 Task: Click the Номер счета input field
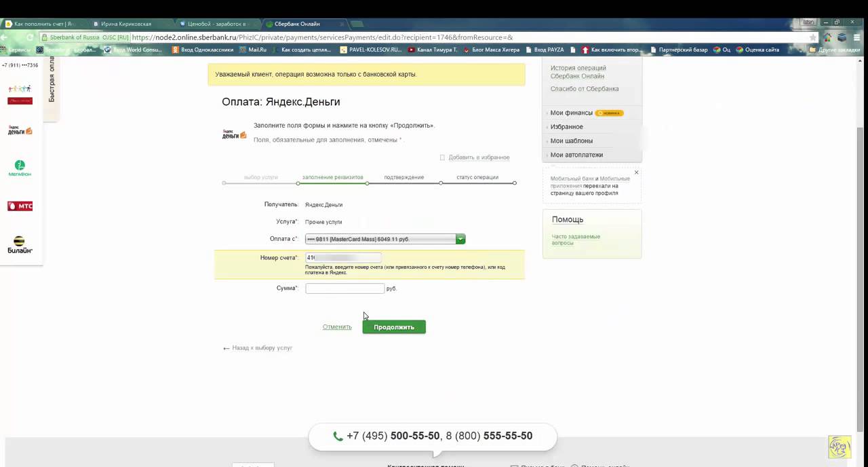coord(343,258)
